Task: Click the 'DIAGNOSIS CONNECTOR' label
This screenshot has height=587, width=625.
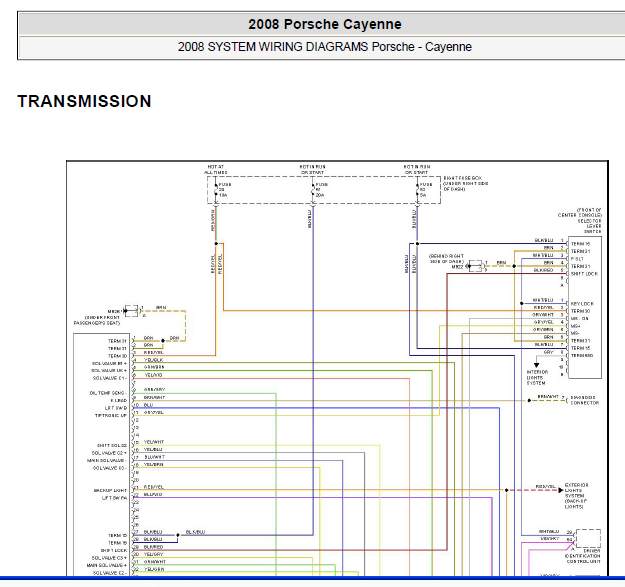Action: 584,400
